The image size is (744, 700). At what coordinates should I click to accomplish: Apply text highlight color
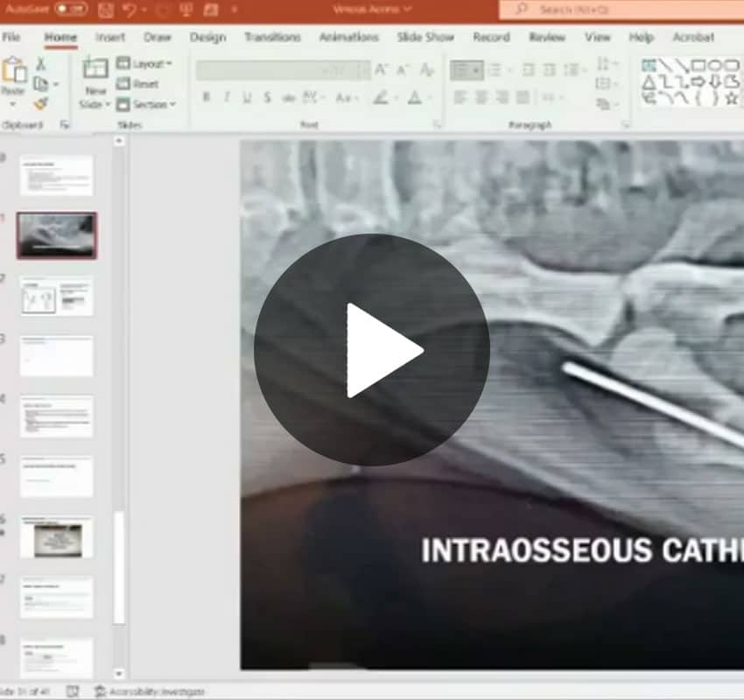[381, 98]
